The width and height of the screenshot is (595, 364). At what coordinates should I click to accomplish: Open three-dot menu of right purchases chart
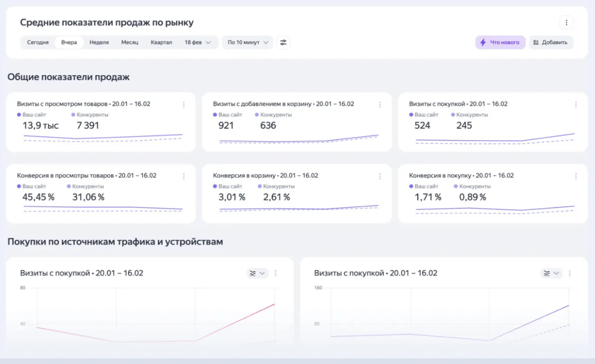pyautogui.click(x=570, y=273)
